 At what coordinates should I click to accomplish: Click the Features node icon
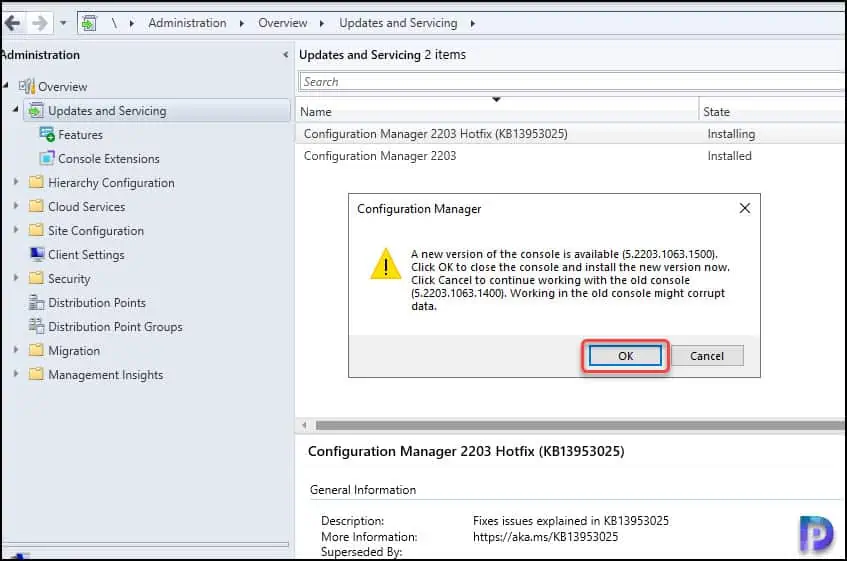[47, 134]
